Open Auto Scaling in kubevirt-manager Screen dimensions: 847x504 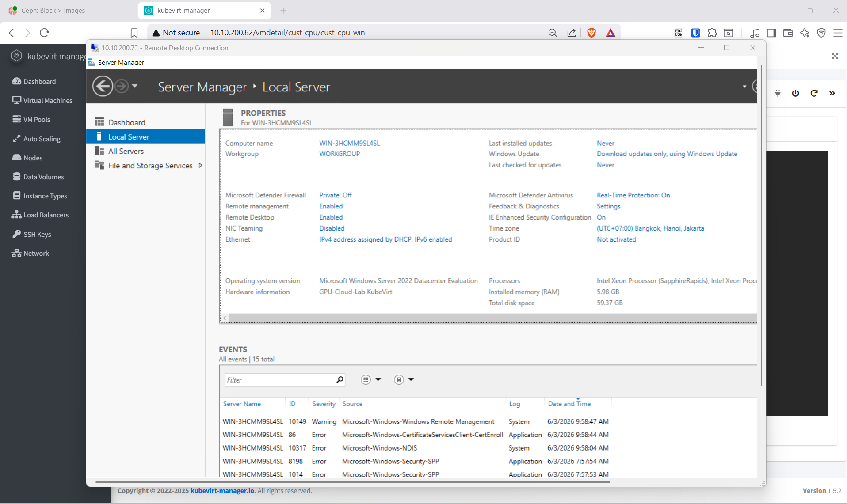coord(36,139)
